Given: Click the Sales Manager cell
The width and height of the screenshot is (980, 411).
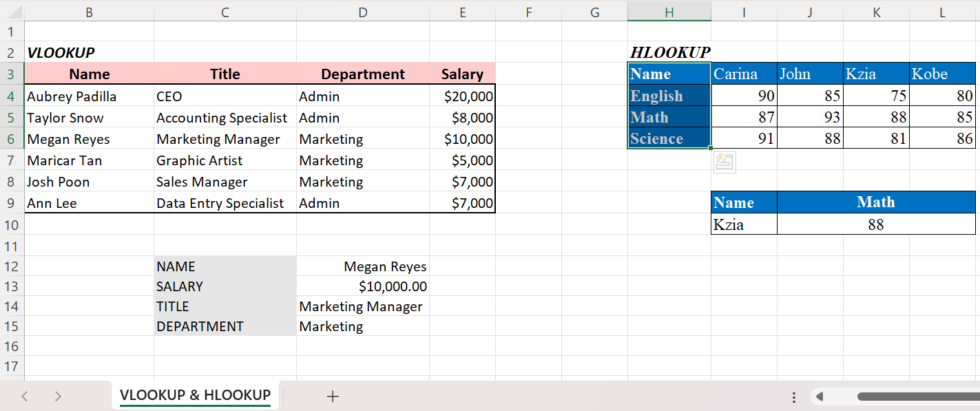Looking at the screenshot, I should (x=225, y=182).
